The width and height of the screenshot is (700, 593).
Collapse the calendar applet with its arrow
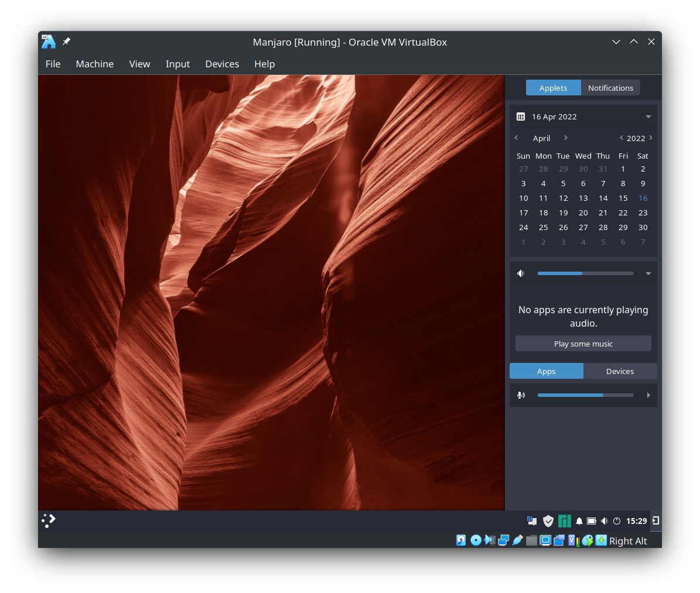coord(648,116)
